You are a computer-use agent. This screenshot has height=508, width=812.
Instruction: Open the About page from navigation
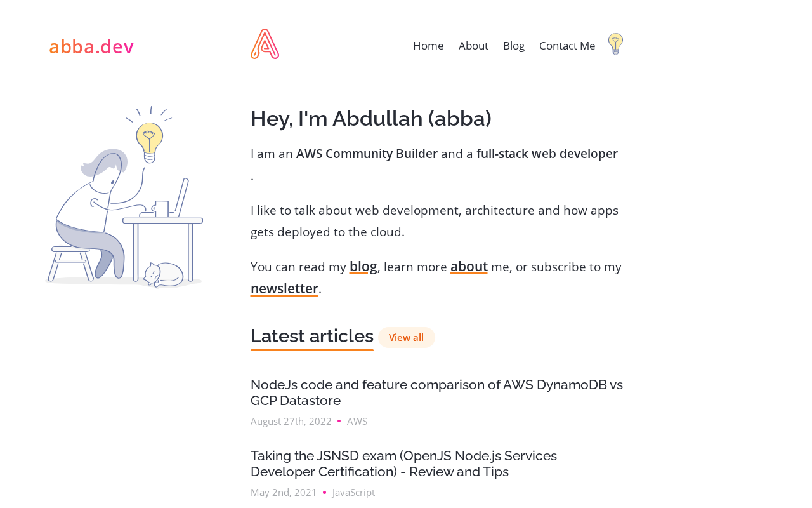(x=473, y=46)
